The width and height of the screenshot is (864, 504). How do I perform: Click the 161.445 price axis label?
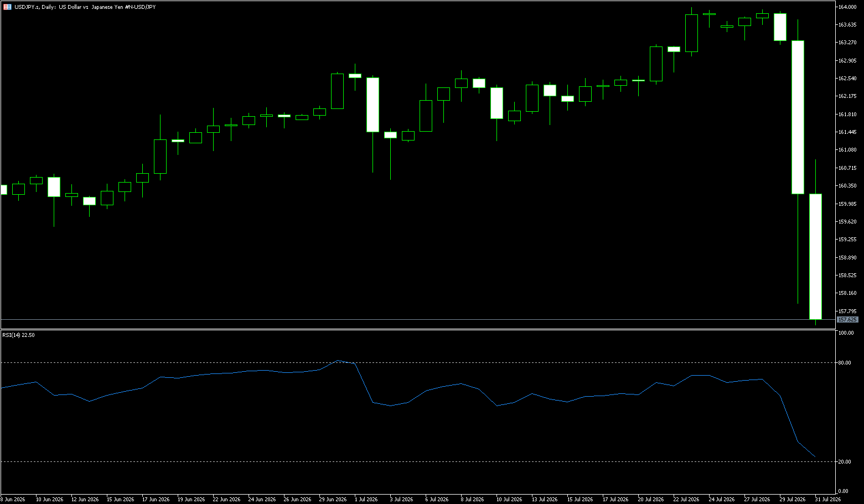pos(848,132)
